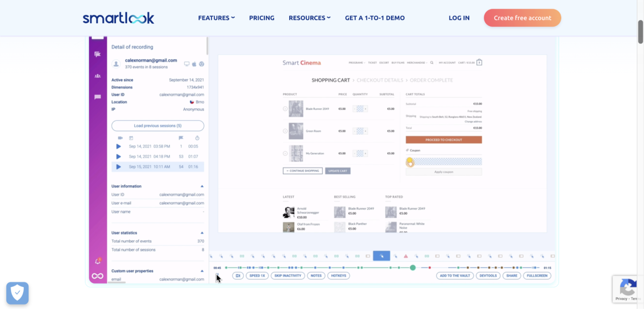Open GET A 1-TO-1 DEMO
The width and height of the screenshot is (644, 309).
(x=375, y=18)
